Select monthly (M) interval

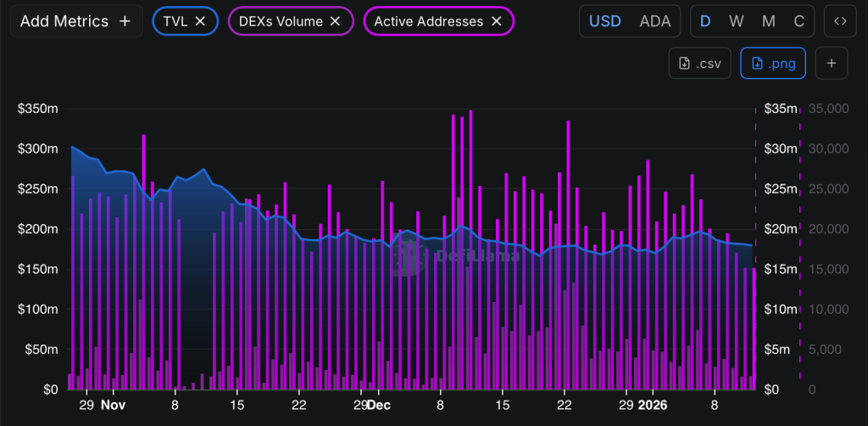(x=768, y=21)
